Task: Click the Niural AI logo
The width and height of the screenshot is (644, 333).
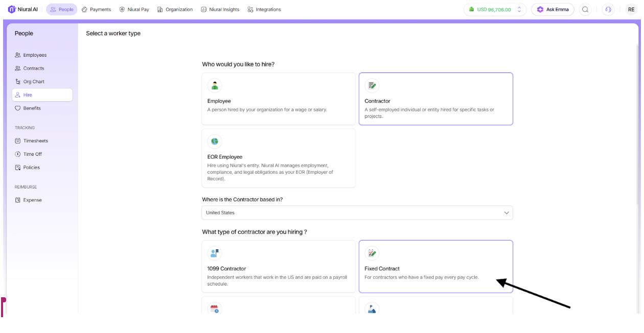Action: click(x=23, y=9)
